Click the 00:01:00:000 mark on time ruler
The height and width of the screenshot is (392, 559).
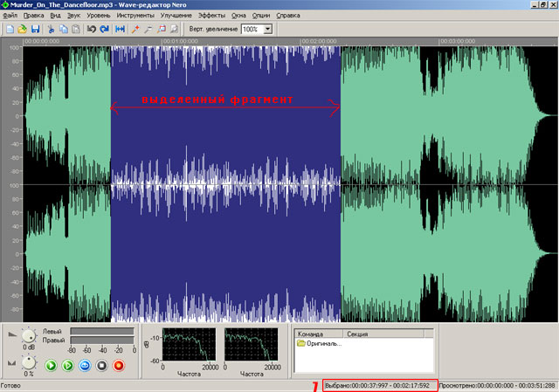click(x=181, y=41)
